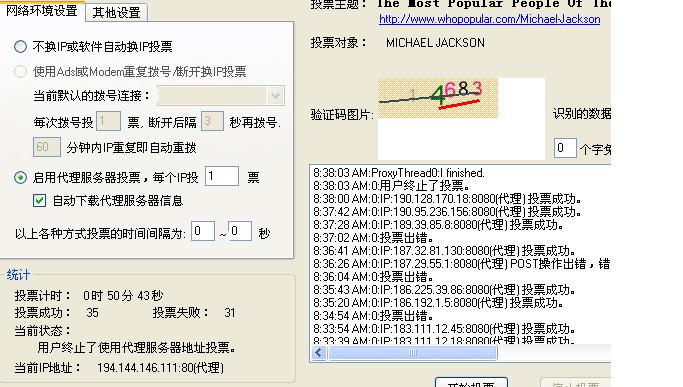Viewport: 683px width, 387px height.
Task: Select log entry for IP 189.39.85.8
Action: pyautogui.click(x=439, y=225)
